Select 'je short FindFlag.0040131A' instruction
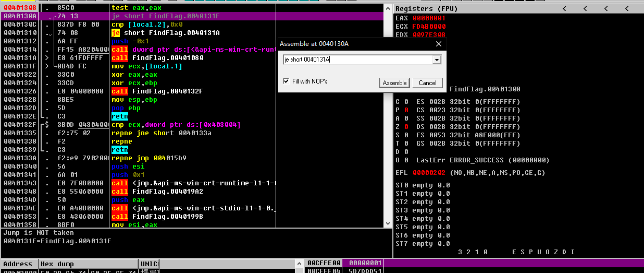This screenshot has height=273, width=644. coord(165,33)
